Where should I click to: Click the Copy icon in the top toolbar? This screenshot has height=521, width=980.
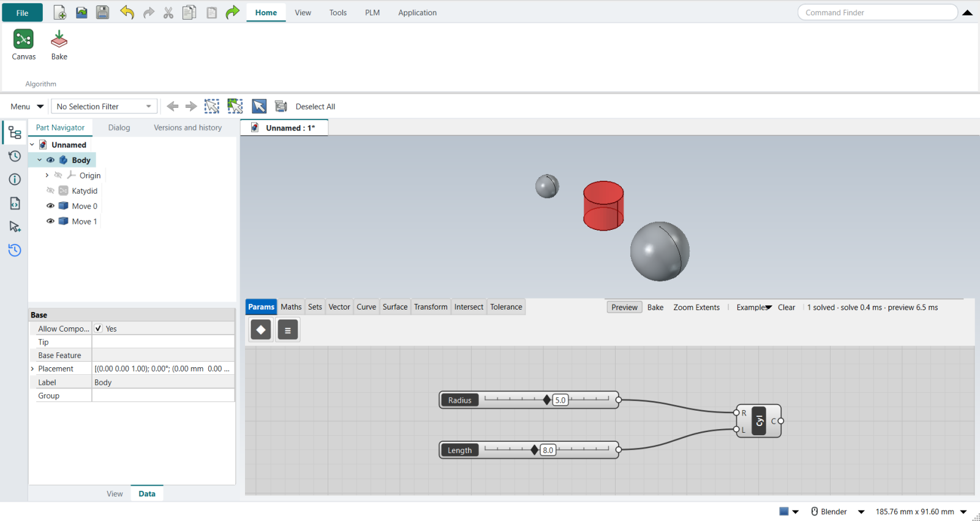click(x=189, y=12)
